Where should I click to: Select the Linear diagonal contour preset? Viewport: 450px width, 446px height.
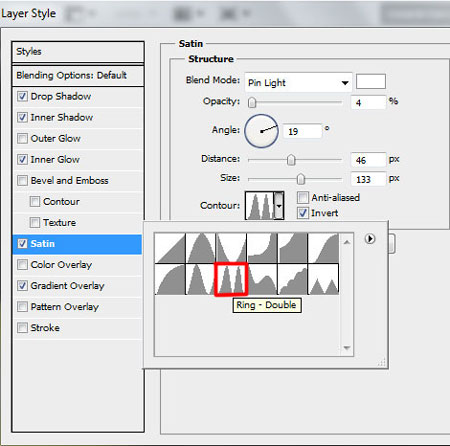pyautogui.click(x=170, y=248)
